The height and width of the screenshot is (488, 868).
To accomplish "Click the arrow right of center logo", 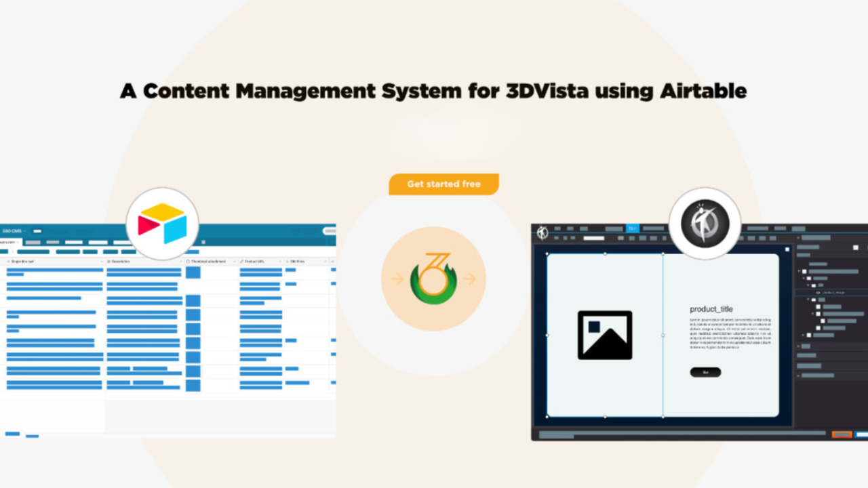I will click(470, 279).
